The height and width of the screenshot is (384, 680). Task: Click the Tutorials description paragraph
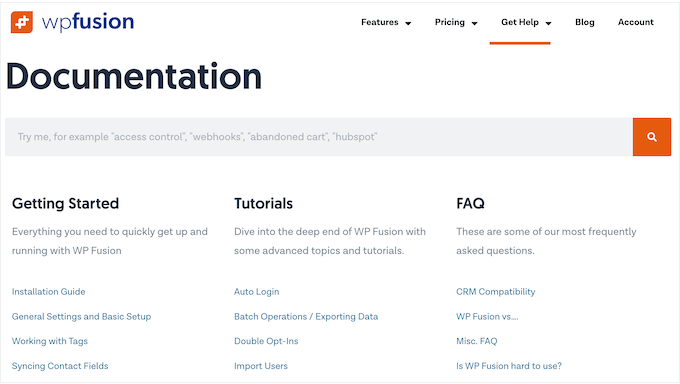330,241
